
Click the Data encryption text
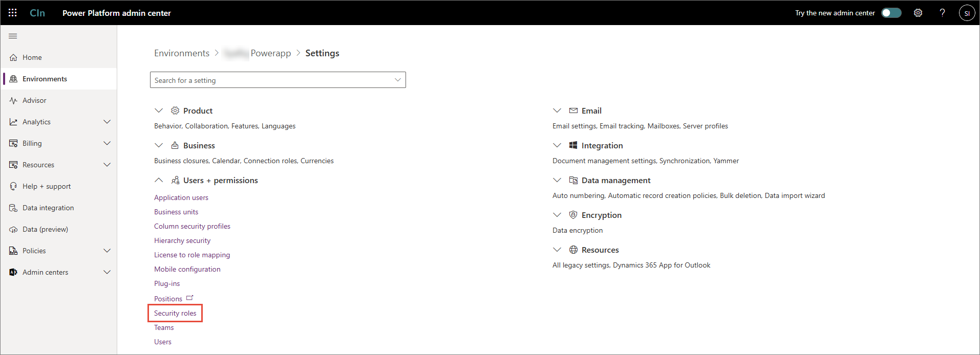(x=578, y=230)
